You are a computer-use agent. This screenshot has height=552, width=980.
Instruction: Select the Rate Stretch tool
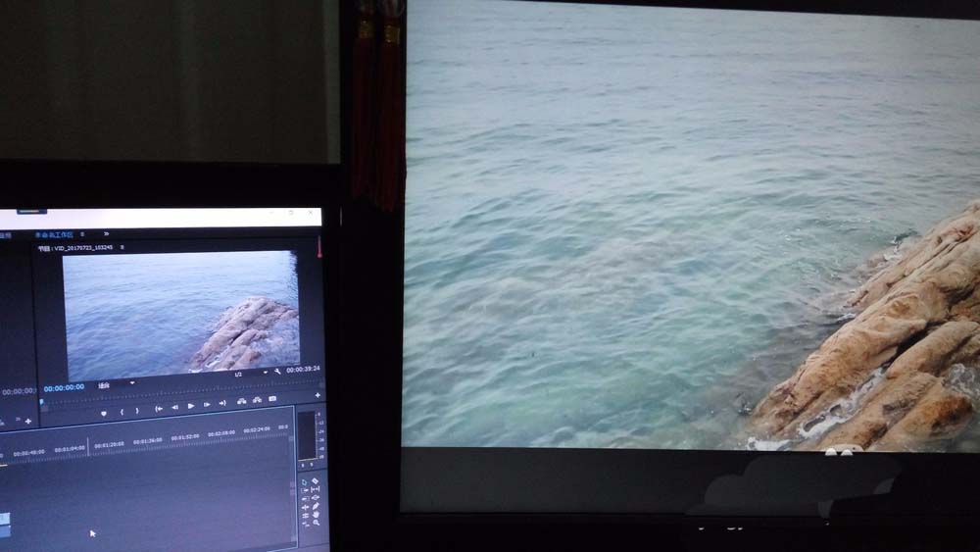click(305, 524)
